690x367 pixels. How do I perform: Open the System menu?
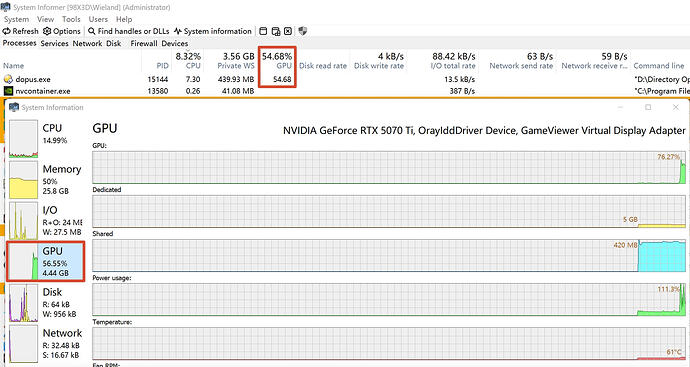[x=16, y=19]
